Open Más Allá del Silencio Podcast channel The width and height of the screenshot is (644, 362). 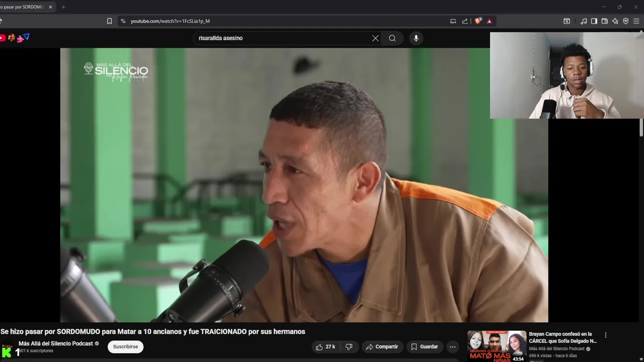[x=56, y=343]
